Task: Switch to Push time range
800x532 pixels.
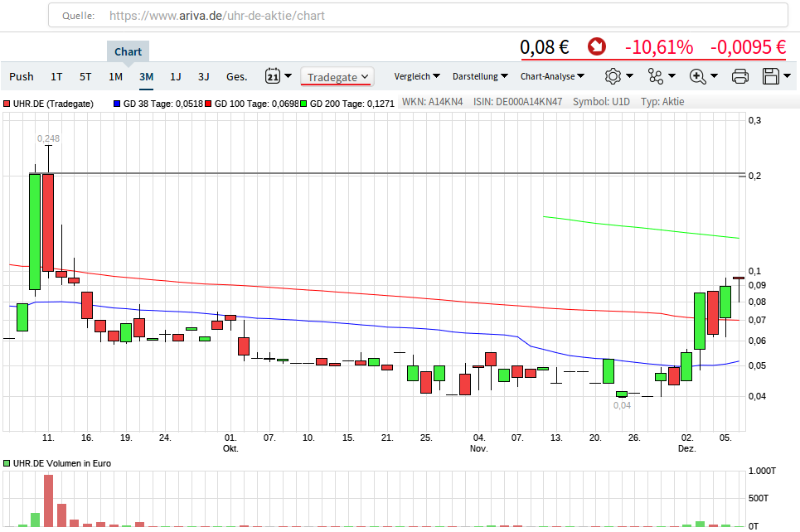Action: point(22,76)
